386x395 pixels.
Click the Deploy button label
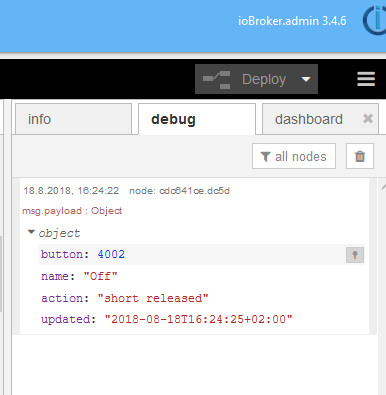pyautogui.click(x=264, y=79)
